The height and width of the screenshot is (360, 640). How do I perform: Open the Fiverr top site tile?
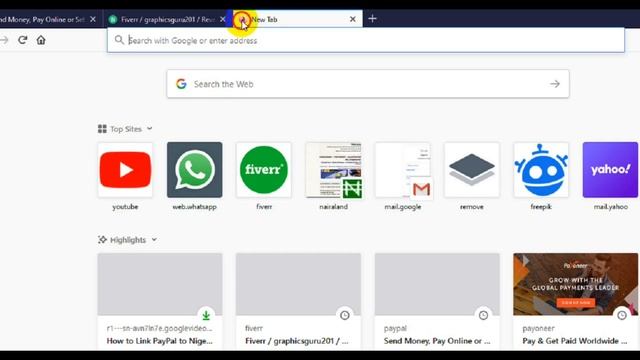[264, 170]
